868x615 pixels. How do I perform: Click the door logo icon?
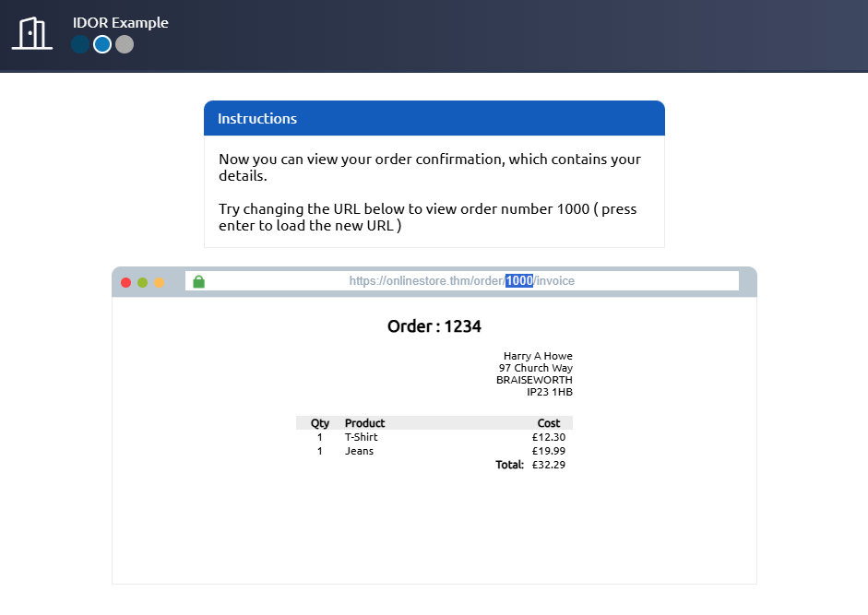(x=32, y=33)
